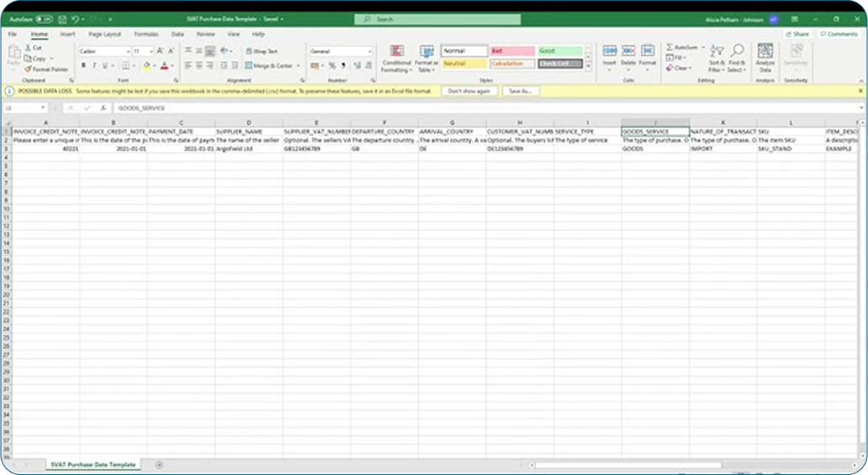Viewport: 868px width, 475px height.
Task: Open the General number format dropdown
Action: pyautogui.click(x=370, y=51)
